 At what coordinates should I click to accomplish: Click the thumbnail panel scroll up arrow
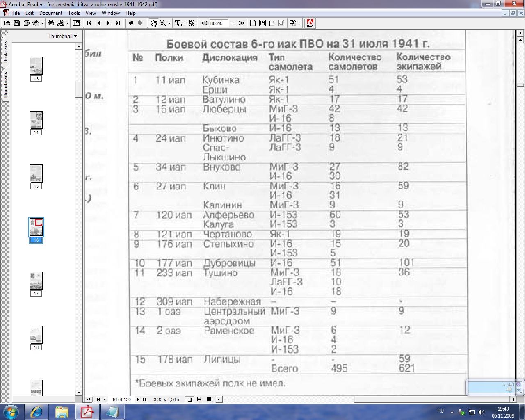(x=79, y=46)
